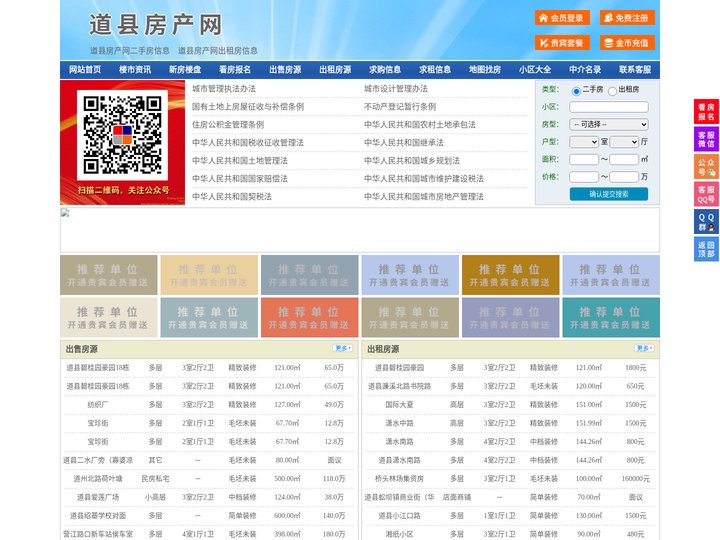
Task: Open 求租信息 navigation item
Action: (x=435, y=70)
